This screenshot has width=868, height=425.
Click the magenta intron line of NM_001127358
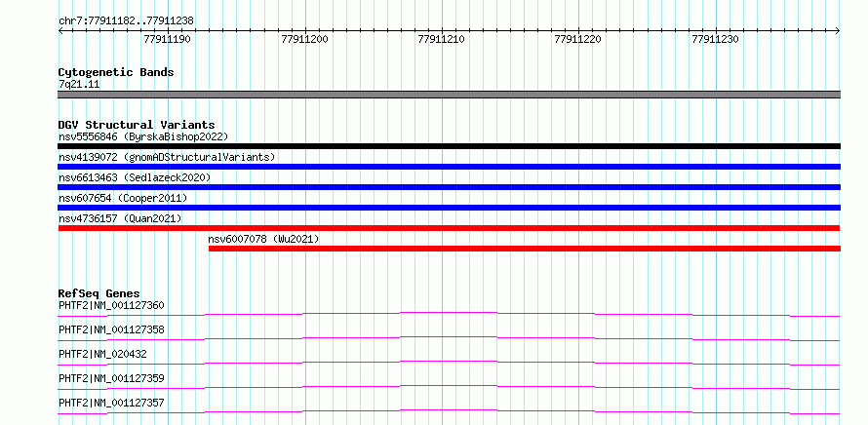coord(449,338)
